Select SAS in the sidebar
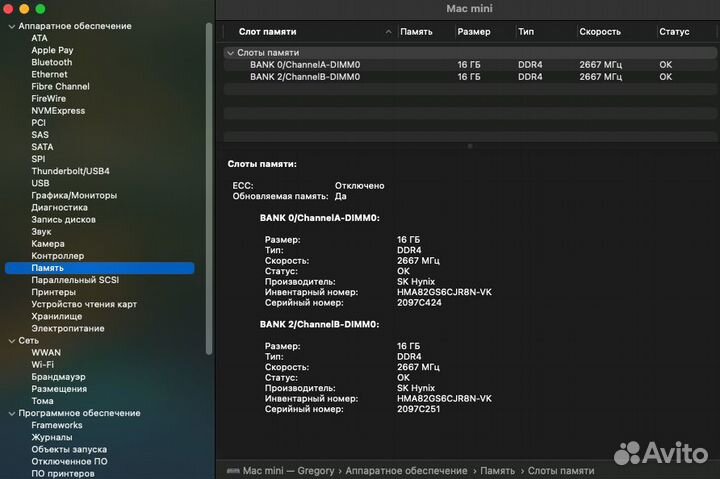 (x=40, y=135)
